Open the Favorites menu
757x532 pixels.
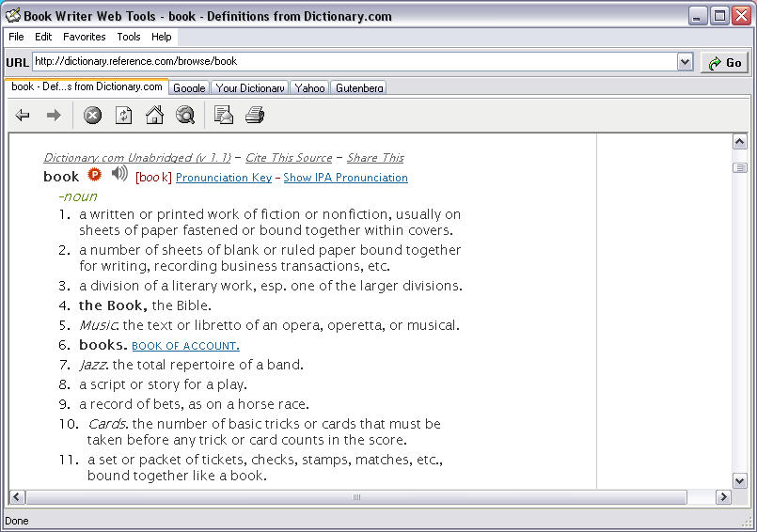84,38
